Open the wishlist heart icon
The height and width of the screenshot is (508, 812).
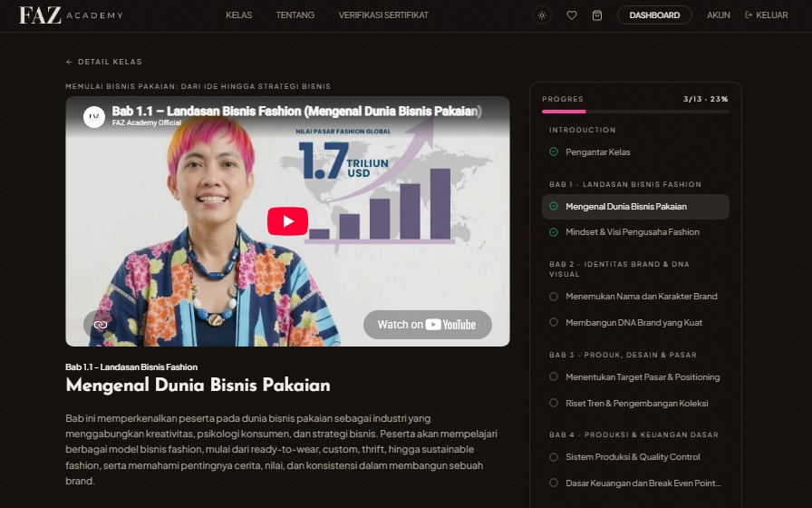(572, 15)
